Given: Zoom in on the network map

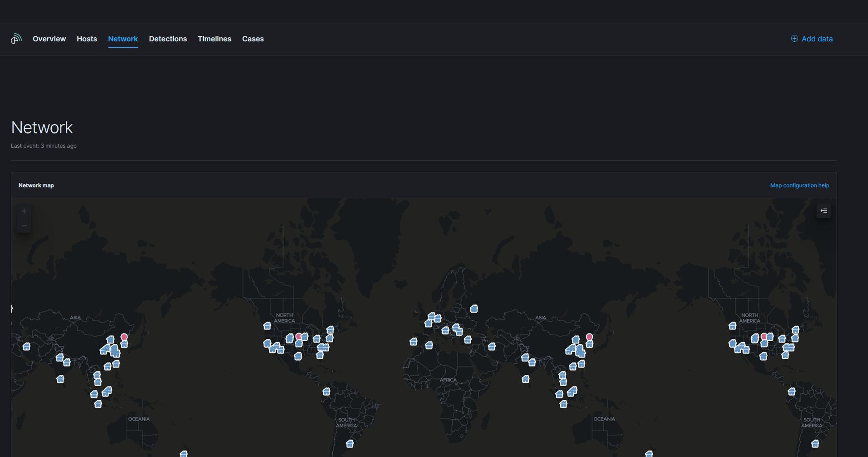Looking at the screenshot, I should pyautogui.click(x=24, y=211).
